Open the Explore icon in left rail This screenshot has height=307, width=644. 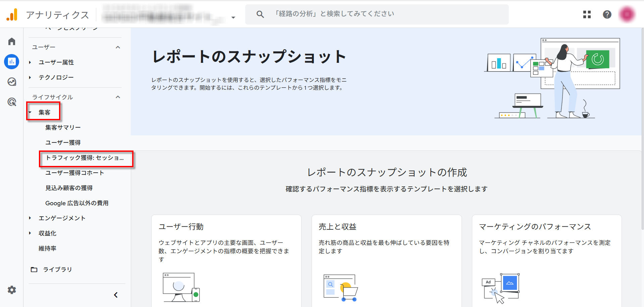[x=12, y=82]
